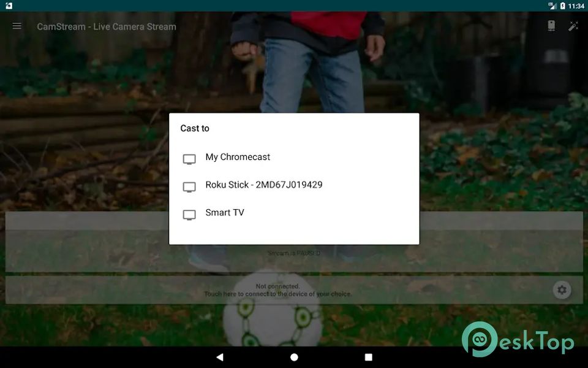588x368 pixels.
Task: Select Roku Stick - 2MD67J019429 device
Action: pos(294,185)
